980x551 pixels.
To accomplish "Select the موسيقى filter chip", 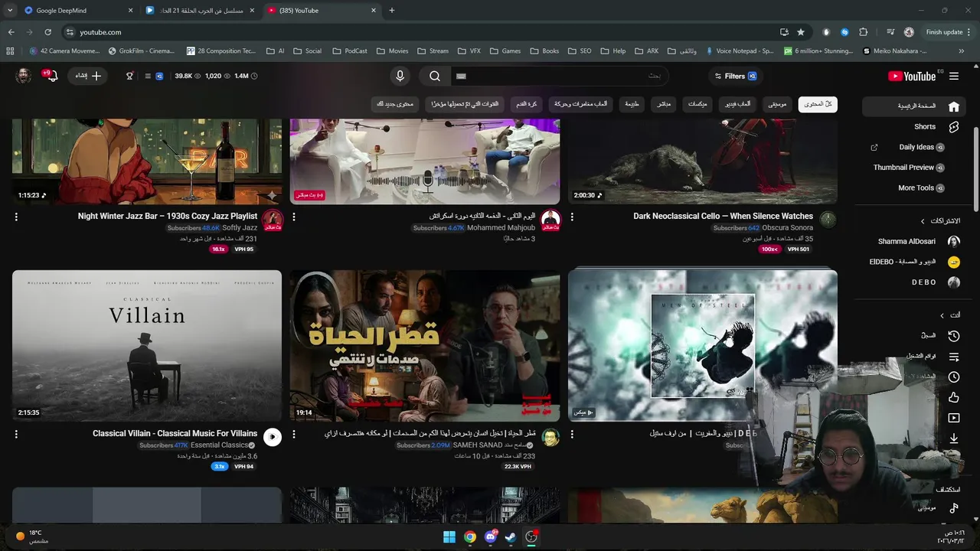I will click(x=777, y=104).
